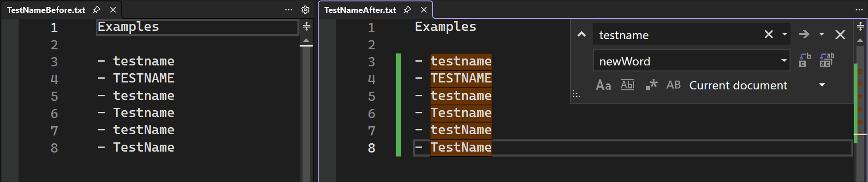Switch to TestNameBefore.txt tab
The image size is (868, 182).
pyautogui.click(x=46, y=10)
